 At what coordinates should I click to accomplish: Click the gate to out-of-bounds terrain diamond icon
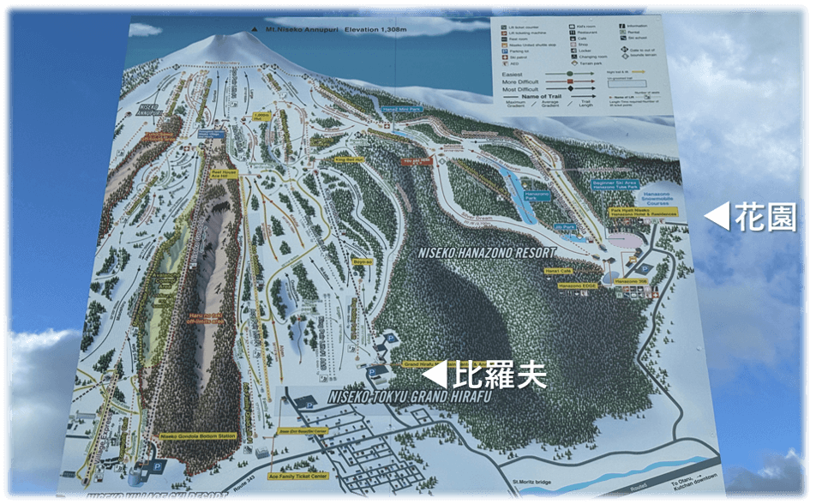(625, 49)
